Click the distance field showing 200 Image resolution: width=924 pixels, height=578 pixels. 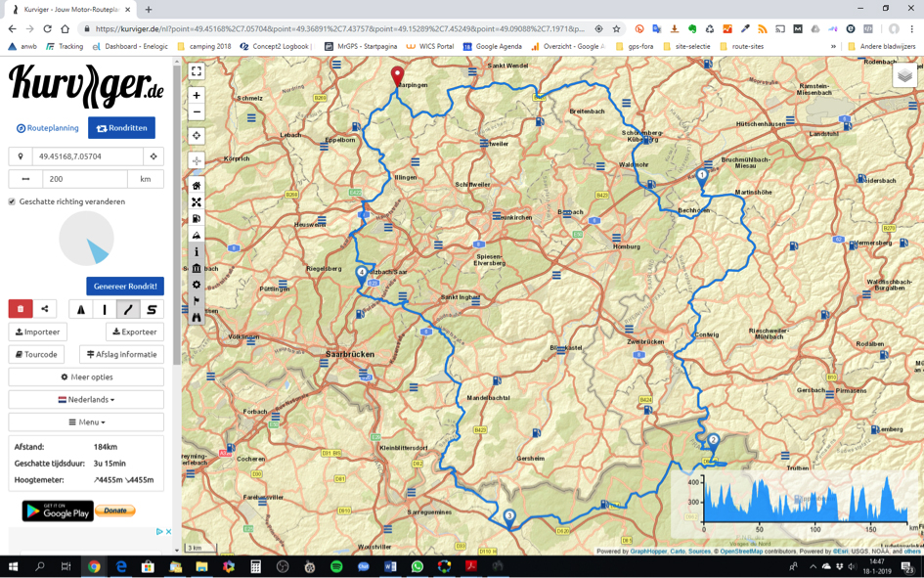tap(85, 179)
